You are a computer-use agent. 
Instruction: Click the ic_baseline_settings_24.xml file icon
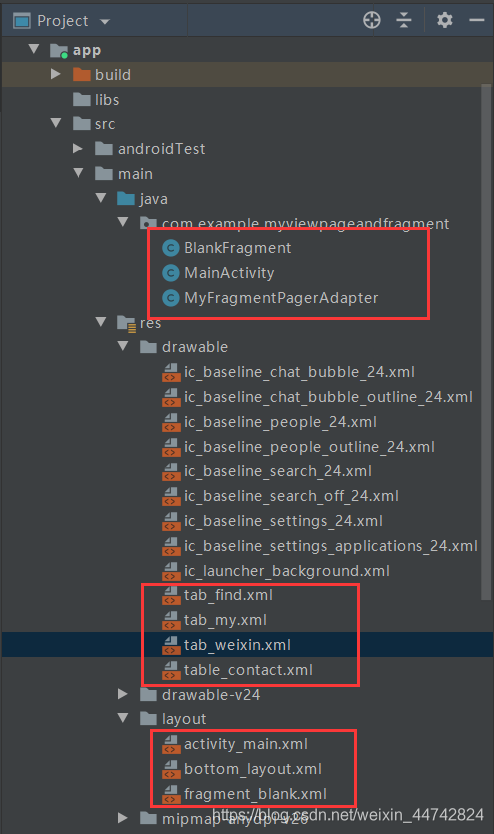pos(171,521)
